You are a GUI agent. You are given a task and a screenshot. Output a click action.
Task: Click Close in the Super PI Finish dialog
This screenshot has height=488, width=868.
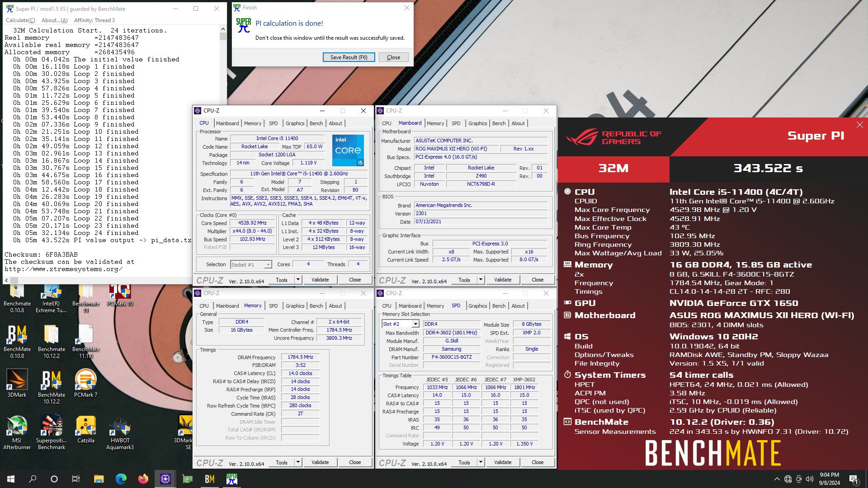tap(393, 57)
